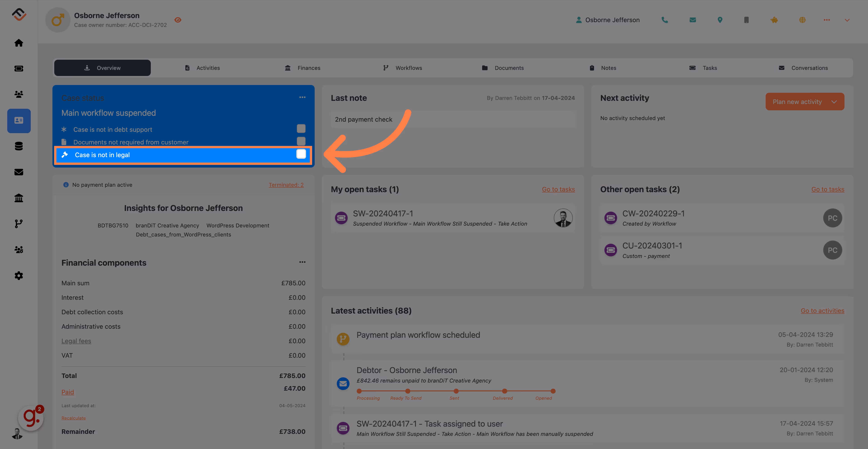Click the Delivered step on email progress

click(x=505, y=391)
